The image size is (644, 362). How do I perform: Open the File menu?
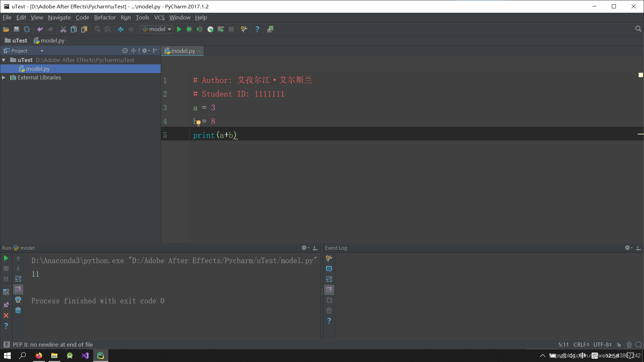pos(7,17)
